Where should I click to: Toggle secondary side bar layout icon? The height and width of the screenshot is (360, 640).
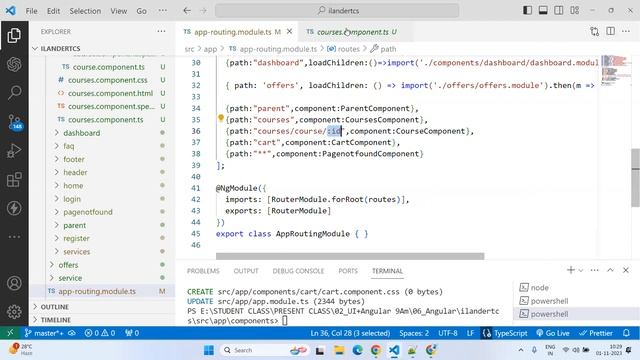click(x=559, y=11)
